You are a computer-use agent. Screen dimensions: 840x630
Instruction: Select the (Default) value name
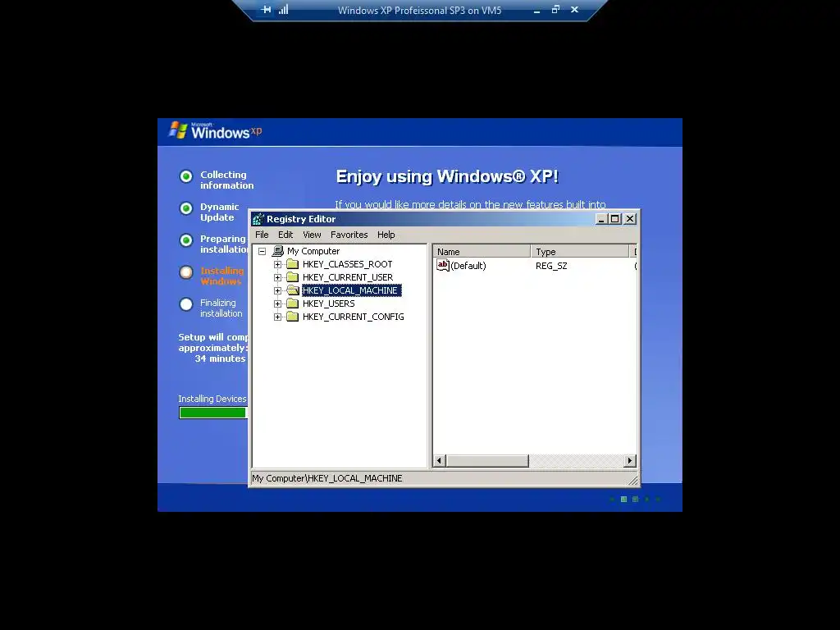click(468, 266)
